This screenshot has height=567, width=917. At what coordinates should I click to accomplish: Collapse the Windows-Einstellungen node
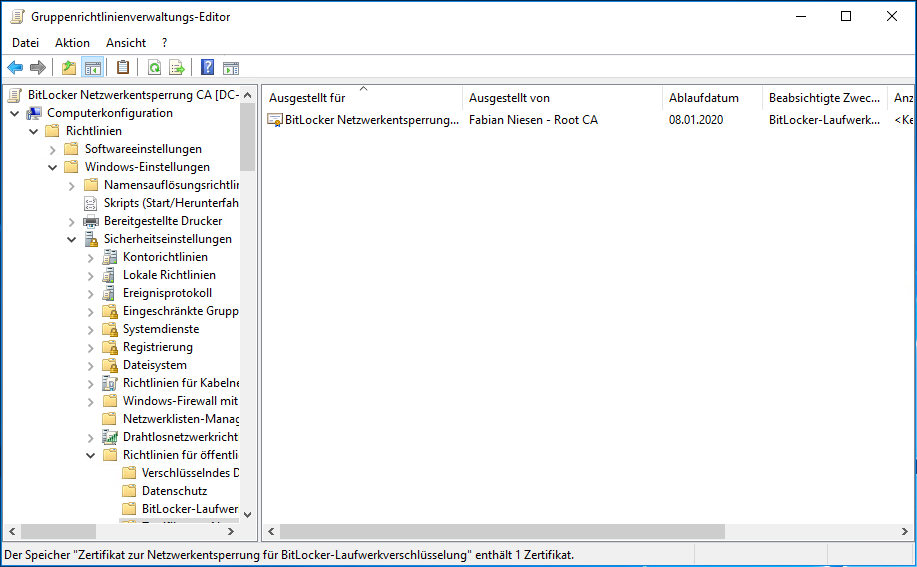(x=53, y=167)
